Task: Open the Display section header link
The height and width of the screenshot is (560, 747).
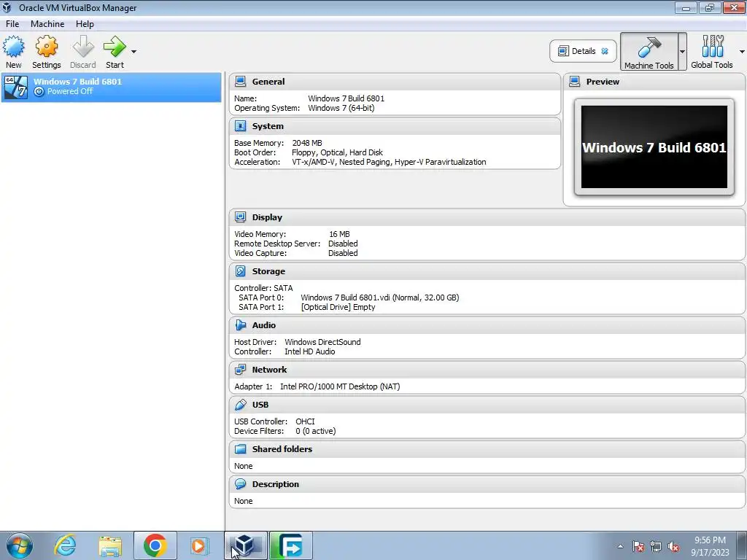Action: click(x=267, y=217)
